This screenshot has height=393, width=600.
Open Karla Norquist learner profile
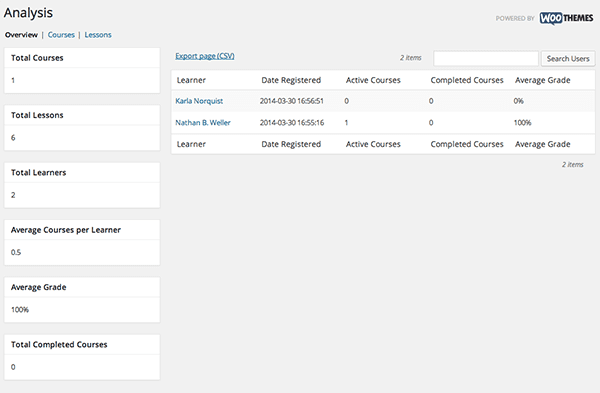click(x=199, y=101)
